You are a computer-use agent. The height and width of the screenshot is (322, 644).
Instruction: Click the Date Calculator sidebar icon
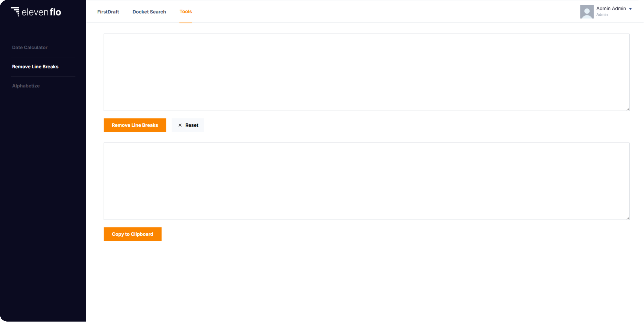tap(30, 47)
